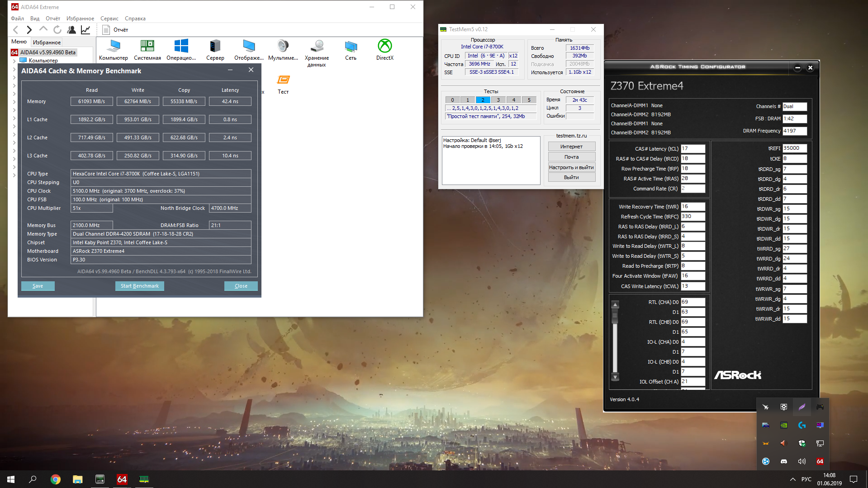
Task: Open Windows Security shield tray icon
Action: point(802,443)
